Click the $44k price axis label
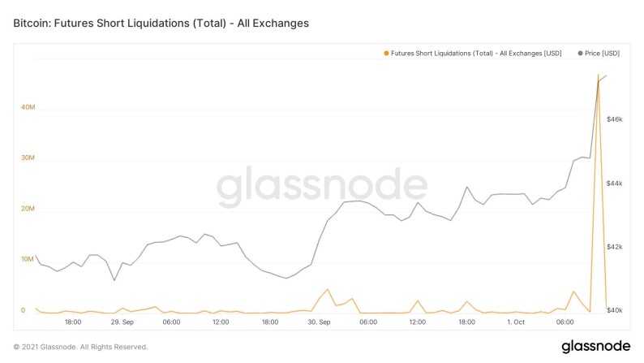This screenshot has width=644, height=363. 615,183
